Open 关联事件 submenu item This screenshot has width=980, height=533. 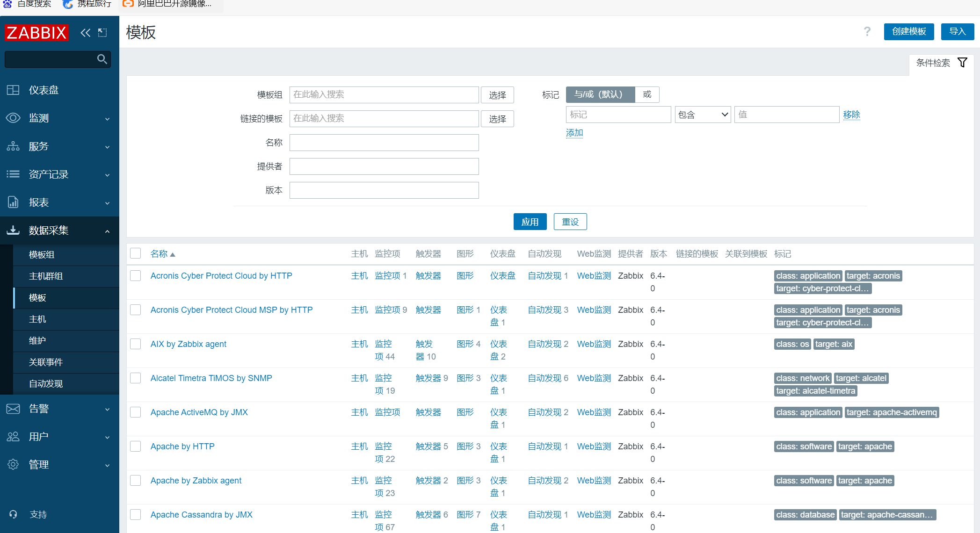tap(66, 362)
